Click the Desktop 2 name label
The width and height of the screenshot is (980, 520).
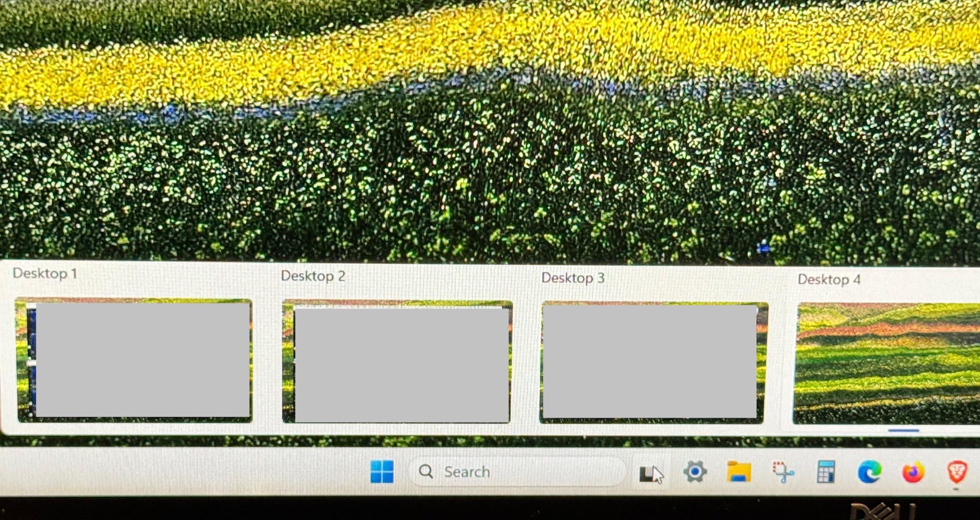click(313, 276)
